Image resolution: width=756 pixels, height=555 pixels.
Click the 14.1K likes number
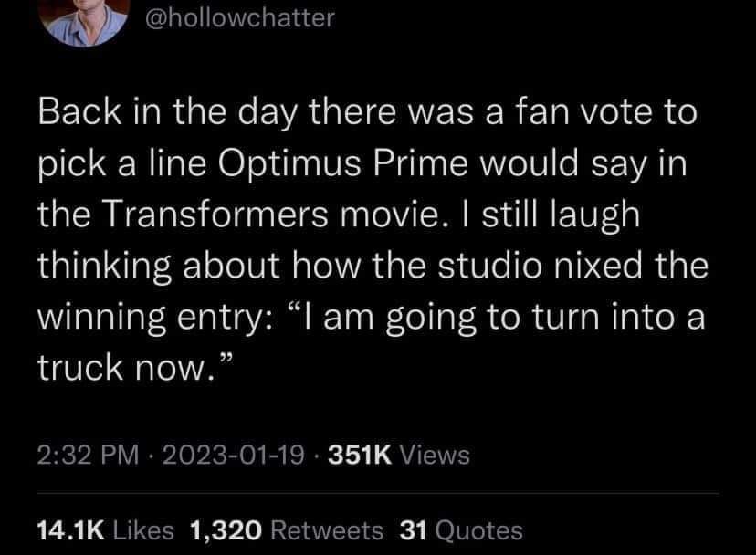pos(68,529)
